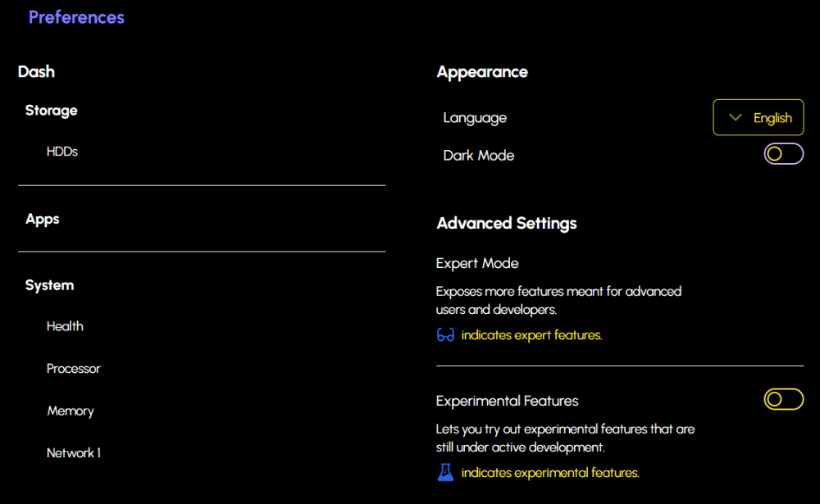Select HDDs under Storage
Viewport: 820px width, 504px height.
(62, 152)
